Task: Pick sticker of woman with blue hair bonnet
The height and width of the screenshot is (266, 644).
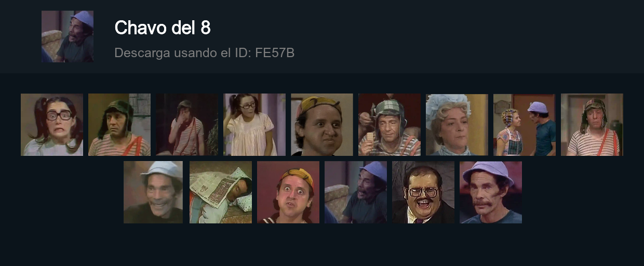Action: (457, 125)
